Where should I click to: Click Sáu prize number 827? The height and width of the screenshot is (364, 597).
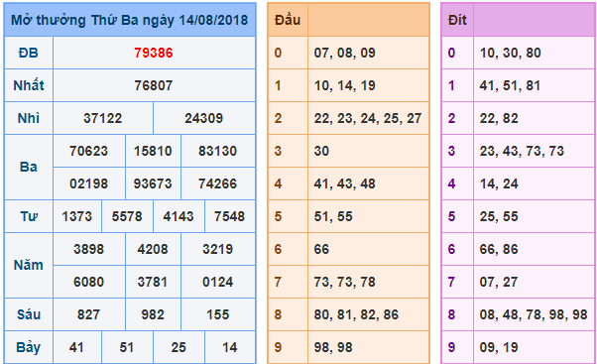click(88, 314)
